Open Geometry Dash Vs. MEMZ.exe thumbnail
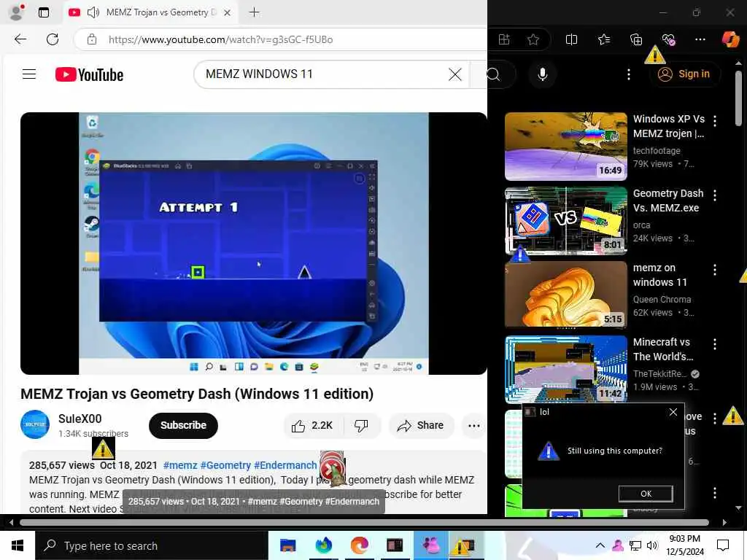The width and height of the screenshot is (747, 560). 566,221
